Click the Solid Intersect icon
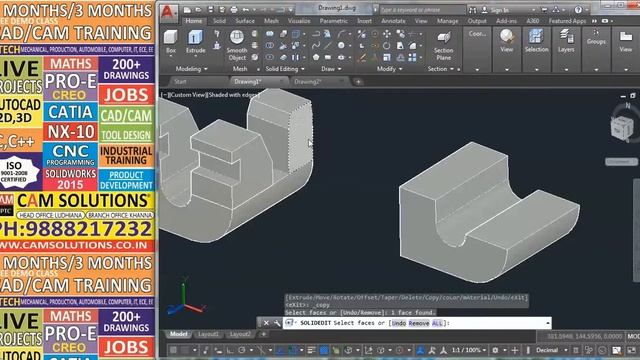Screen dimensions: 640x360 pos(270,57)
